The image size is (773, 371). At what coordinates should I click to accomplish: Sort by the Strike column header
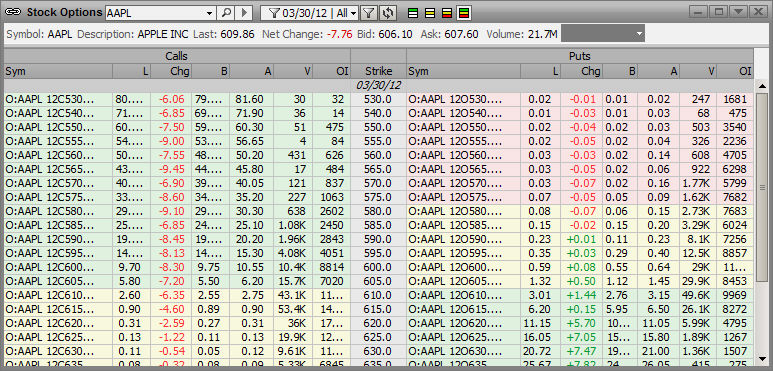(378, 71)
